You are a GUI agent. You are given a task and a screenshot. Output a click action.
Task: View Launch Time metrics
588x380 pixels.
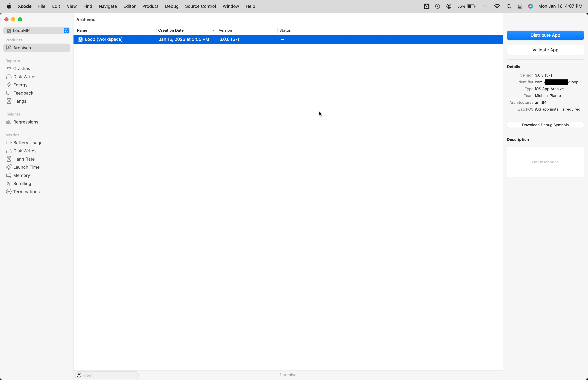pos(37,167)
